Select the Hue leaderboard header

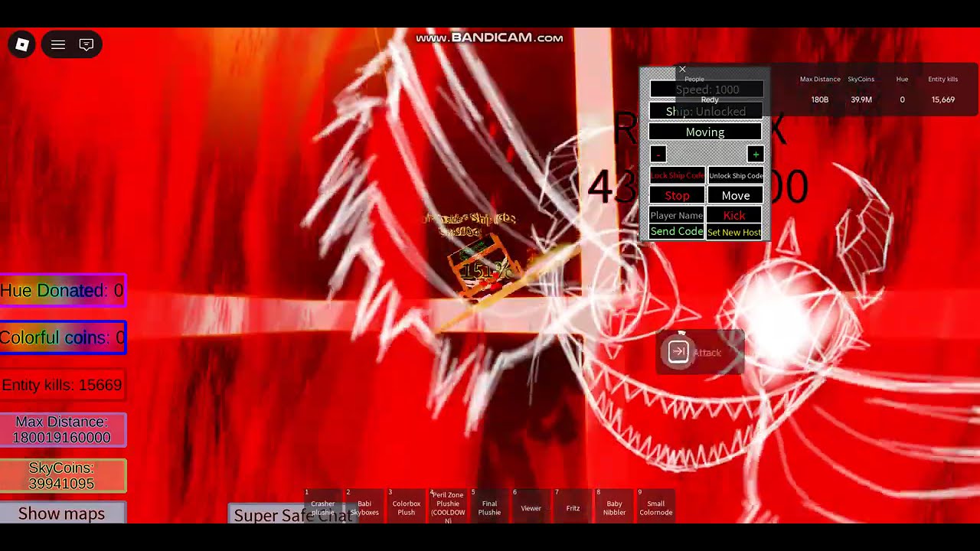click(x=902, y=79)
